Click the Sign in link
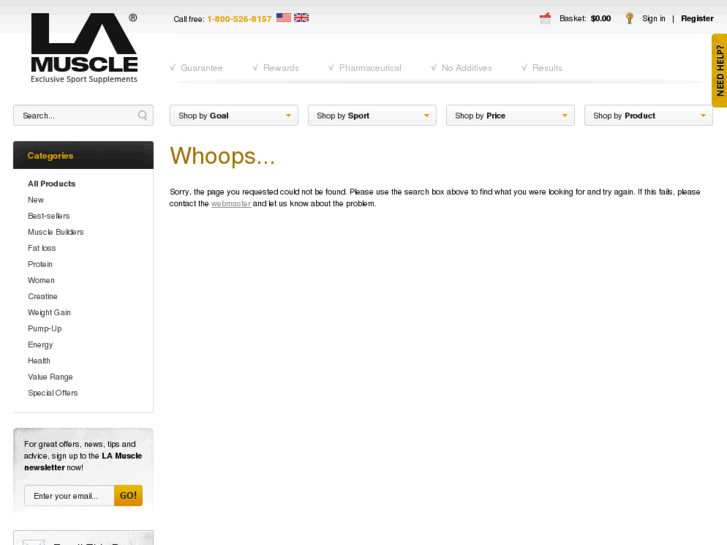The width and height of the screenshot is (727, 545). pos(653,19)
